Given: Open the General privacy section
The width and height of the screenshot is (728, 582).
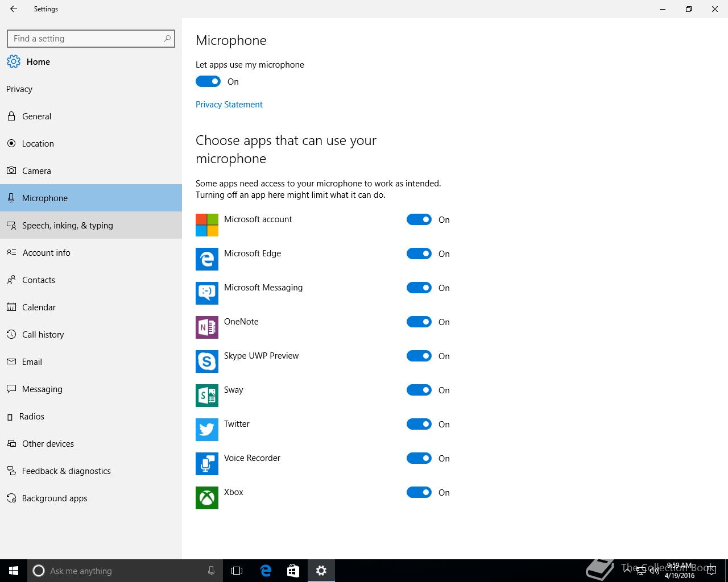Looking at the screenshot, I should point(91,116).
